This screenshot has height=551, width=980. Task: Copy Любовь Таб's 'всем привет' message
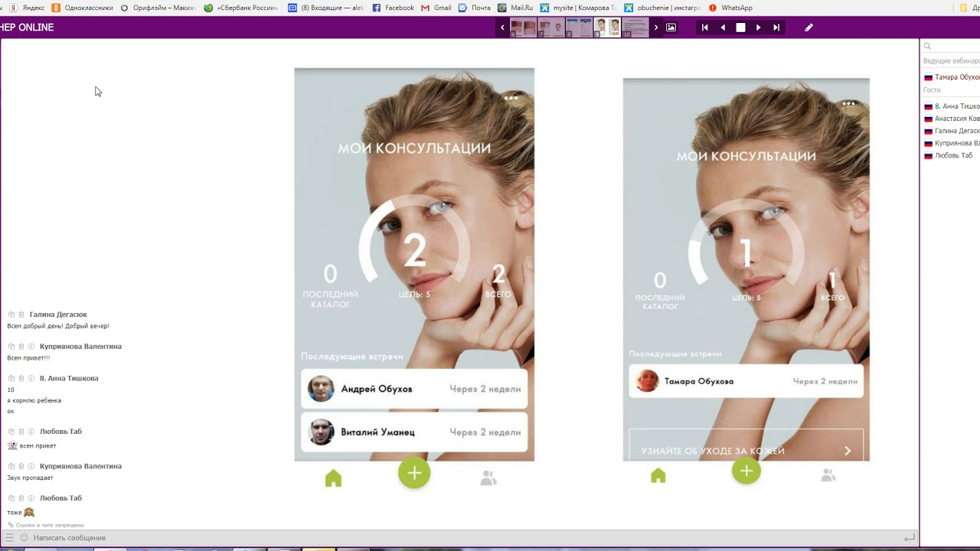11,432
